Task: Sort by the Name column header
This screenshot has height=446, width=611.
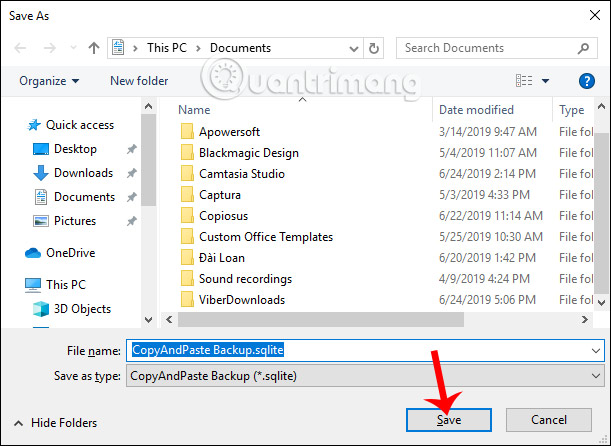Action: [x=194, y=110]
